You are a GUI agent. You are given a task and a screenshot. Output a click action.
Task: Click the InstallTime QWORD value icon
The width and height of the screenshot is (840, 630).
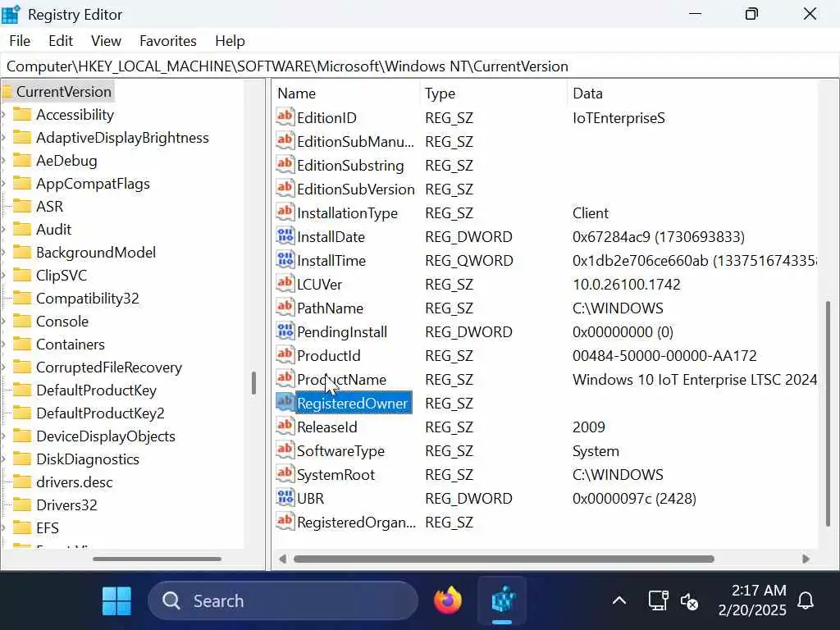pos(285,260)
